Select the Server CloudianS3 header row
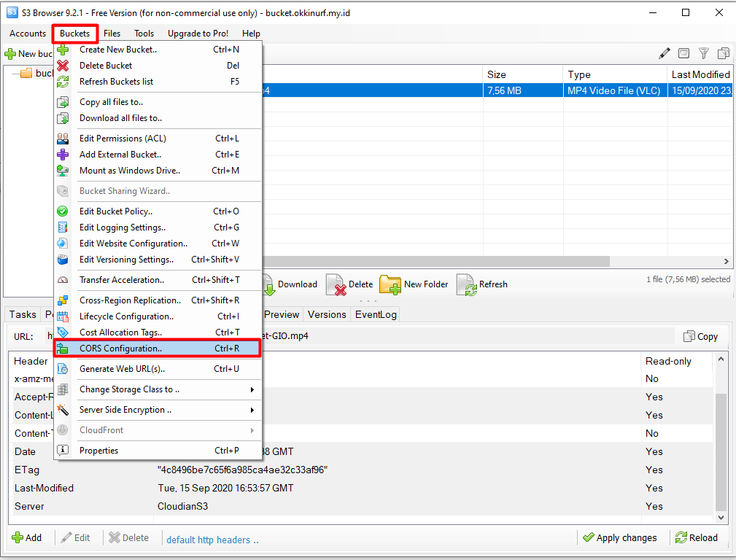 [361, 507]
